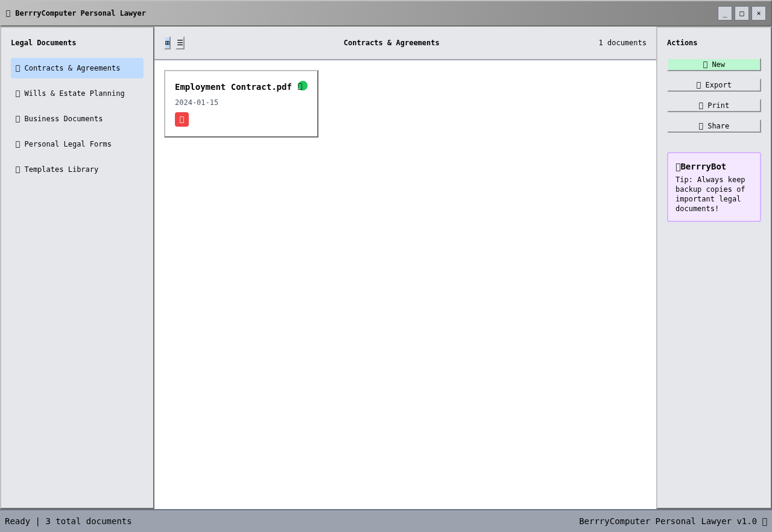Image resolution: width=772 pixels, height=532 pixels.
Task: Switch to list view layout
Action: pyautogui.click(x=180, y=43)
